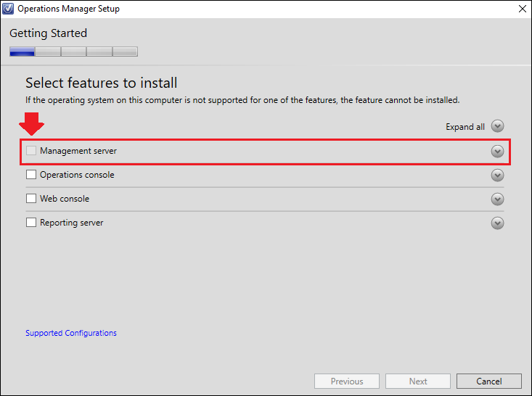Check the Web console feature box
Viewport: 532px width, 396px height.
31,198
